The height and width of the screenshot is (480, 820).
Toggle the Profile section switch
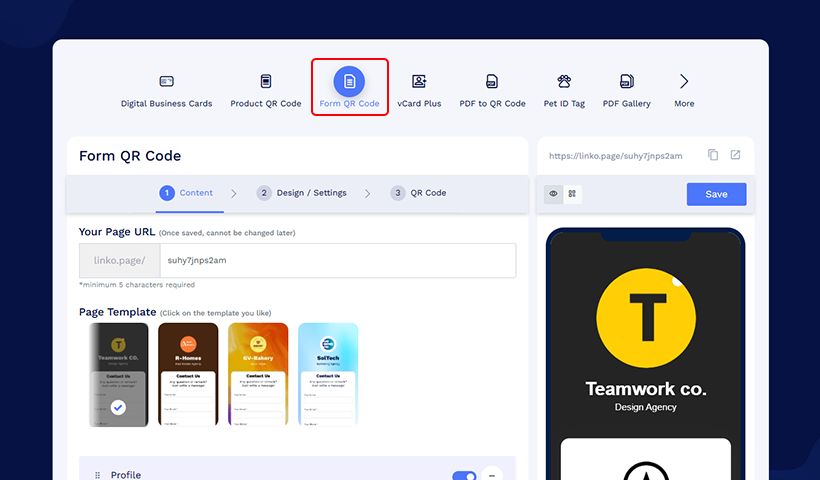point(464,476)
